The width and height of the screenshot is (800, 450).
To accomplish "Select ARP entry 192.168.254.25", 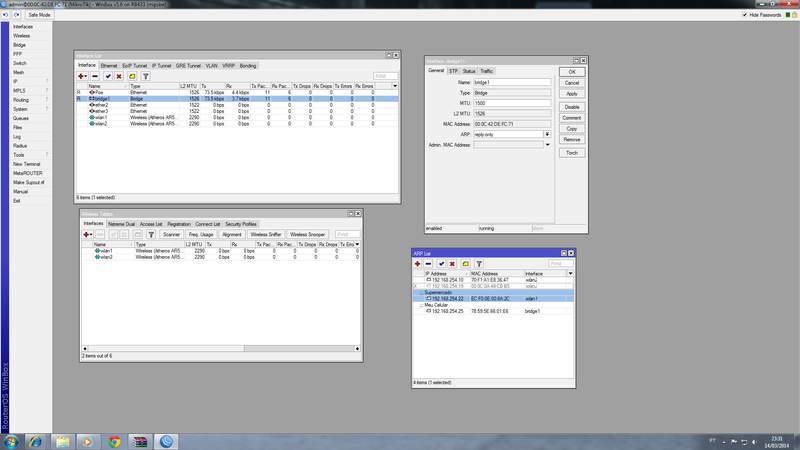I will tap(493, 311).
